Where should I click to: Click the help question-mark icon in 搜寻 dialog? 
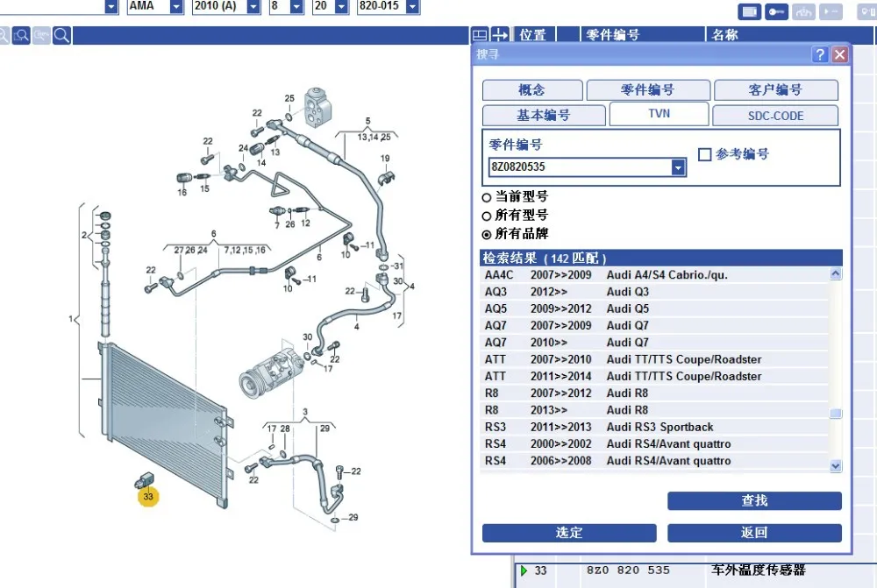(x=820, y=54)
